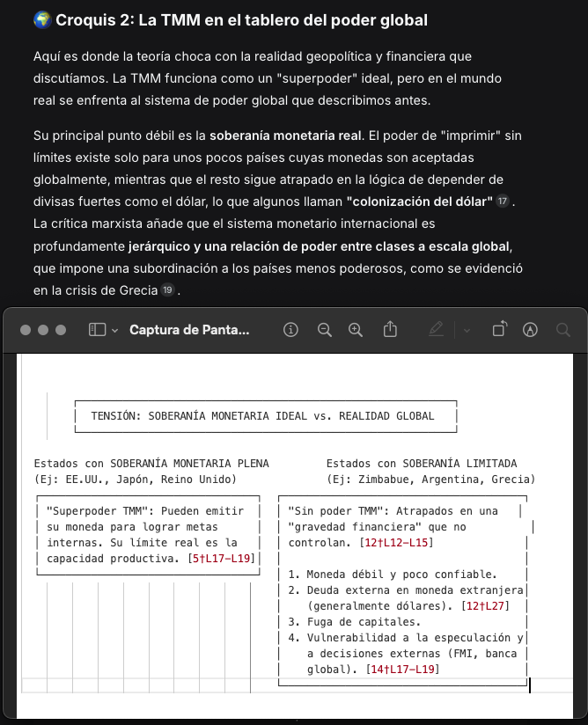
Task: Rotate the image with the rotate icon
Action: tap(500, 329)
